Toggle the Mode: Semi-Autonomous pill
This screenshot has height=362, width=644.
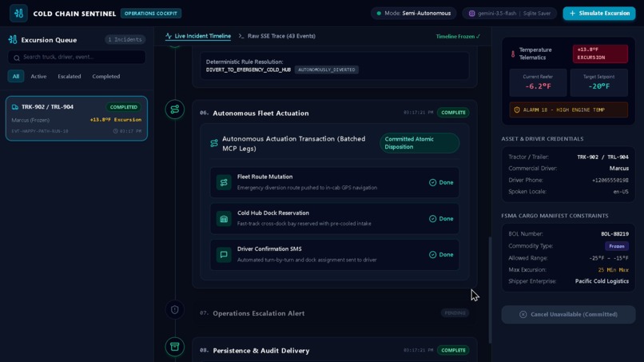tap(414, 14)
